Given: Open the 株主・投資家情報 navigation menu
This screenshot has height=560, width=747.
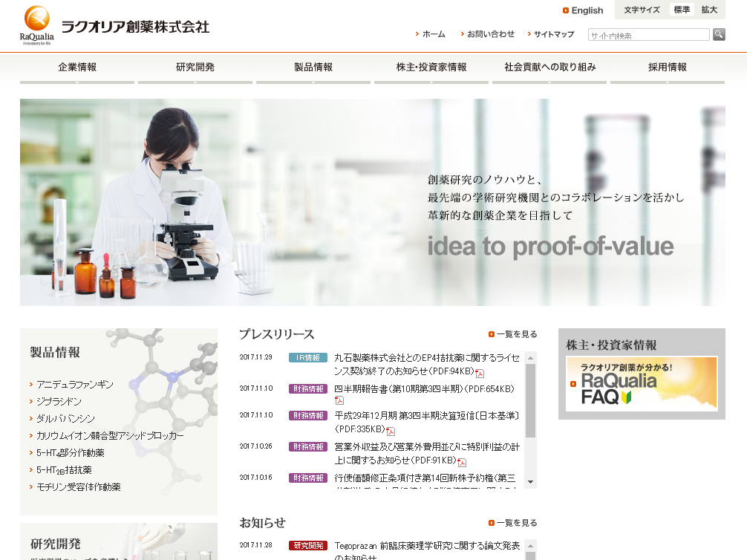Looking at the screenshot, I should tap(431, 68).
